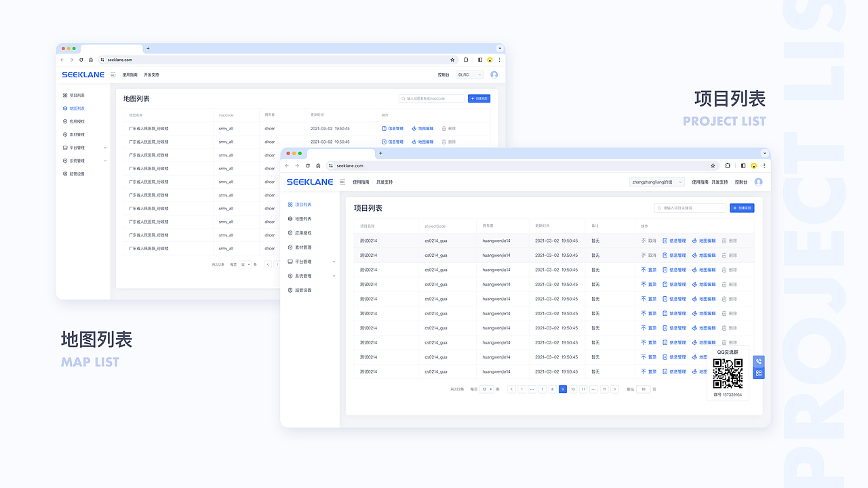Click next-page arrow in project-list pagination
Screen dimensions: 868x488
(x=614, y=389)
